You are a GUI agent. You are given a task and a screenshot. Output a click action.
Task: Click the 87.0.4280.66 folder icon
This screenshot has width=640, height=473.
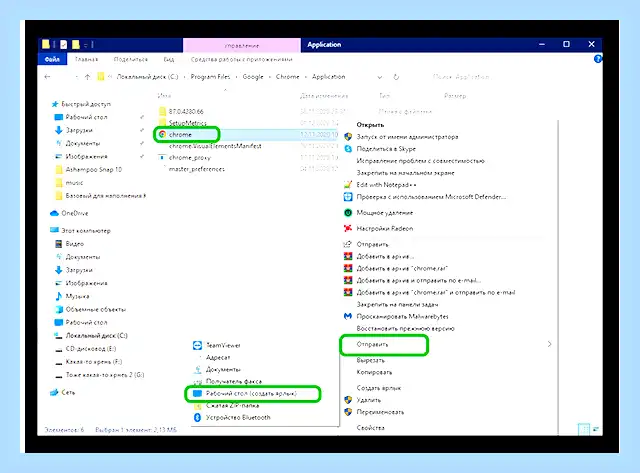[162, 111]
